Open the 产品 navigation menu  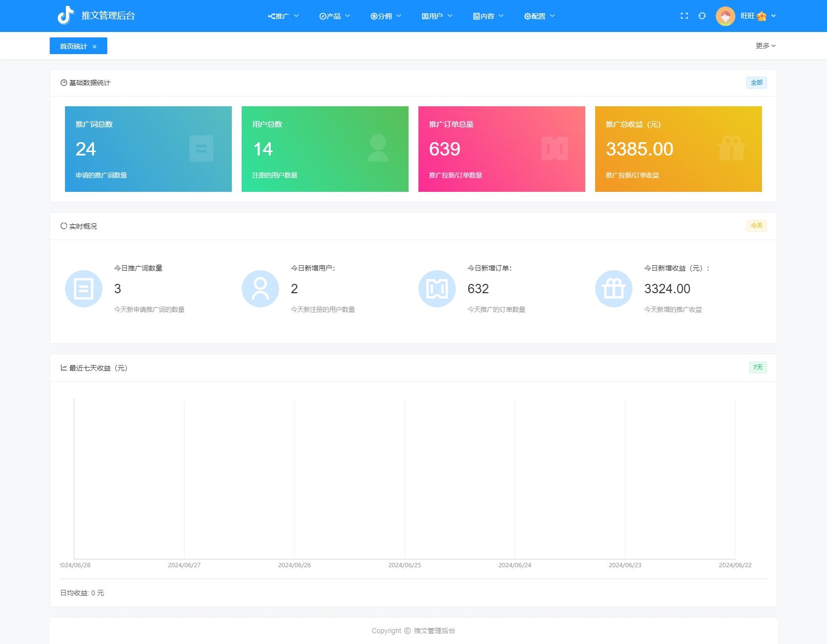(335, 16)
